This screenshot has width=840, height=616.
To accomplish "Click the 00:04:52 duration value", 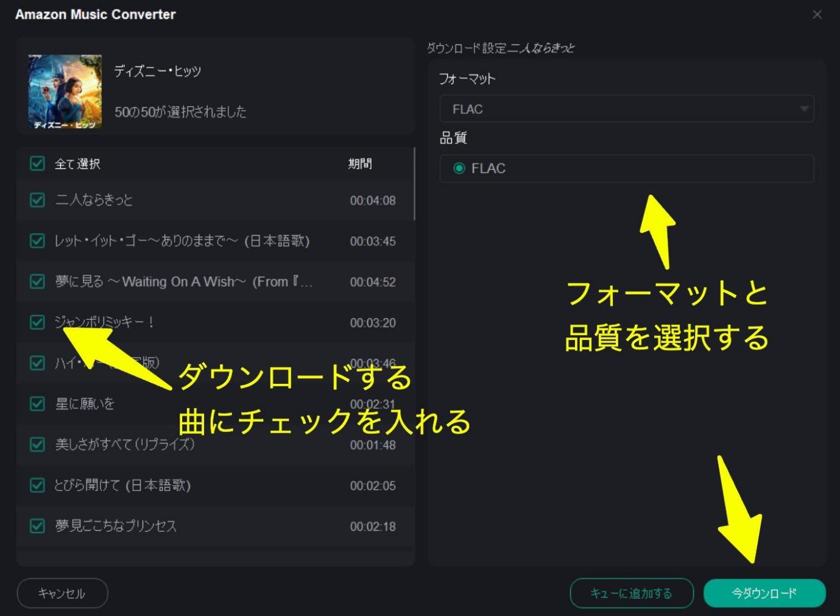I will point(373,282).
